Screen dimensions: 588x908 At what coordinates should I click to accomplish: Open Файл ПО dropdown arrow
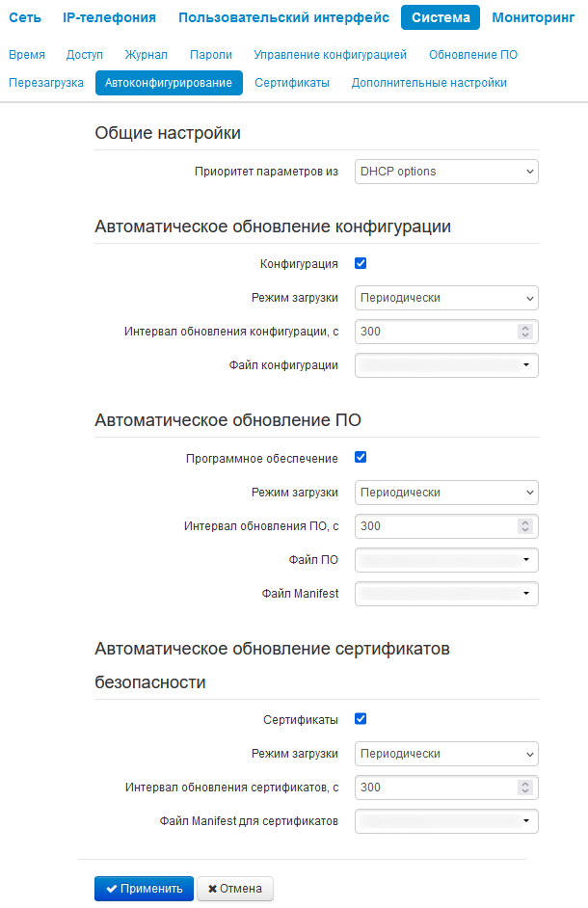(526, 559)
